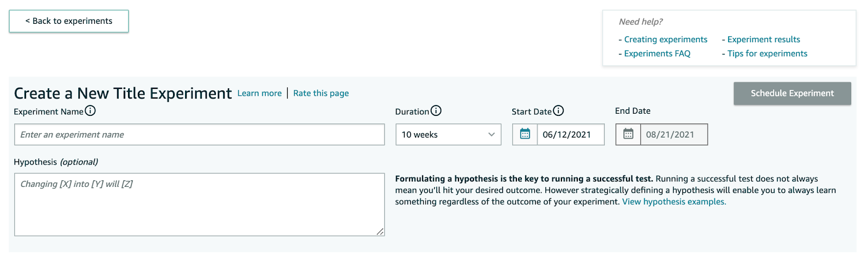Open the View hypothesis examples link
The width and height of the screenshot is (868, 261).
[x=674, y=202]
